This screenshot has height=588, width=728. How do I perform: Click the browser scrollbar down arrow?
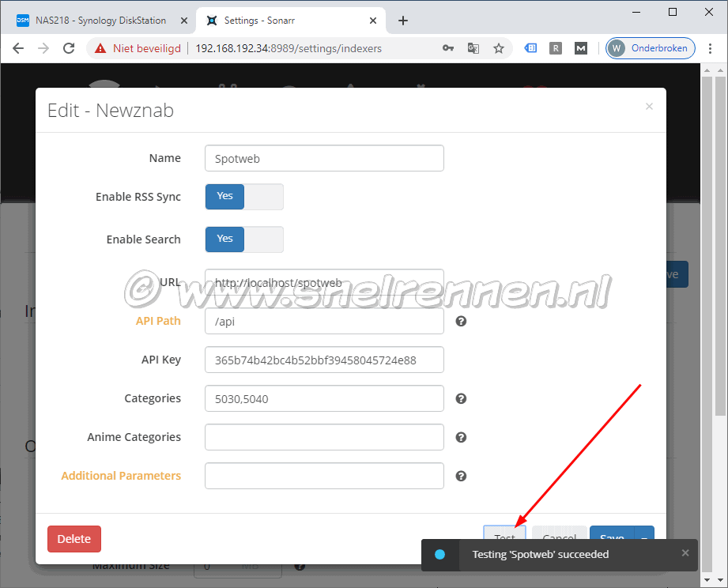click(x=720, y=579)
